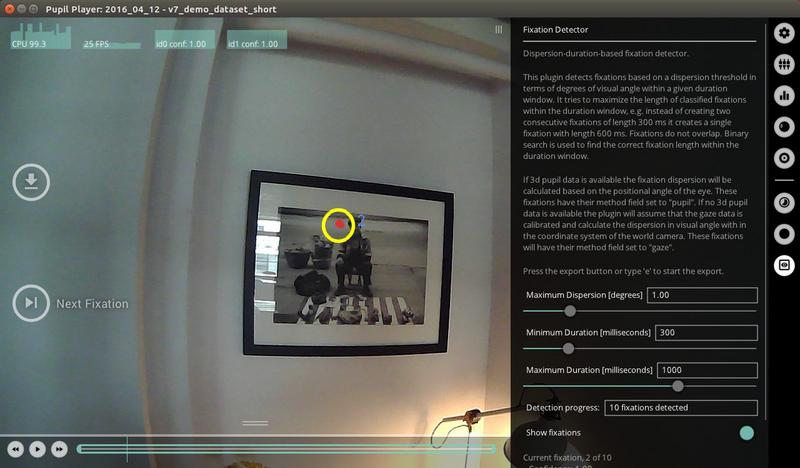The height and width of the screenshot is (468, 800).
Task: Adjust the Maximum Duration slider handle
Action: coord(678,386)
